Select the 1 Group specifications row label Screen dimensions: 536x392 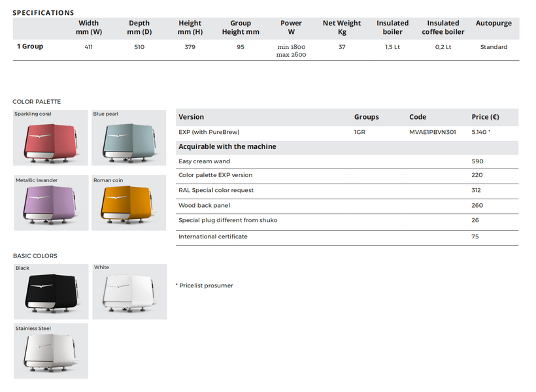(30, 46)
